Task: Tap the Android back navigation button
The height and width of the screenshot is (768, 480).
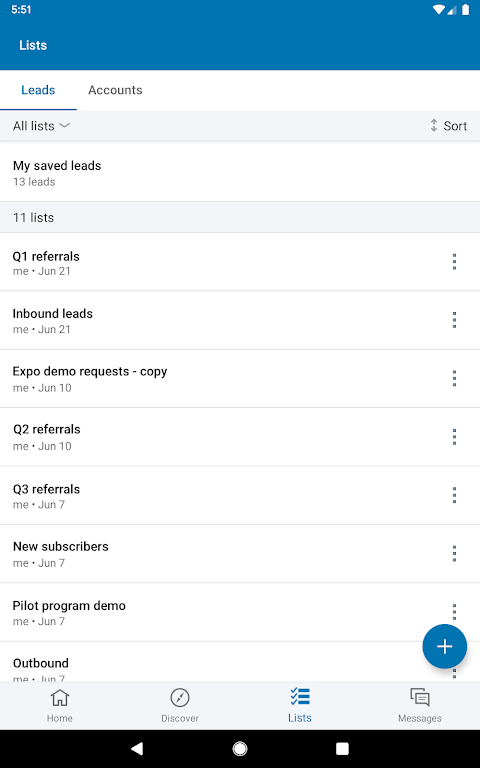Action: [137, 748]
